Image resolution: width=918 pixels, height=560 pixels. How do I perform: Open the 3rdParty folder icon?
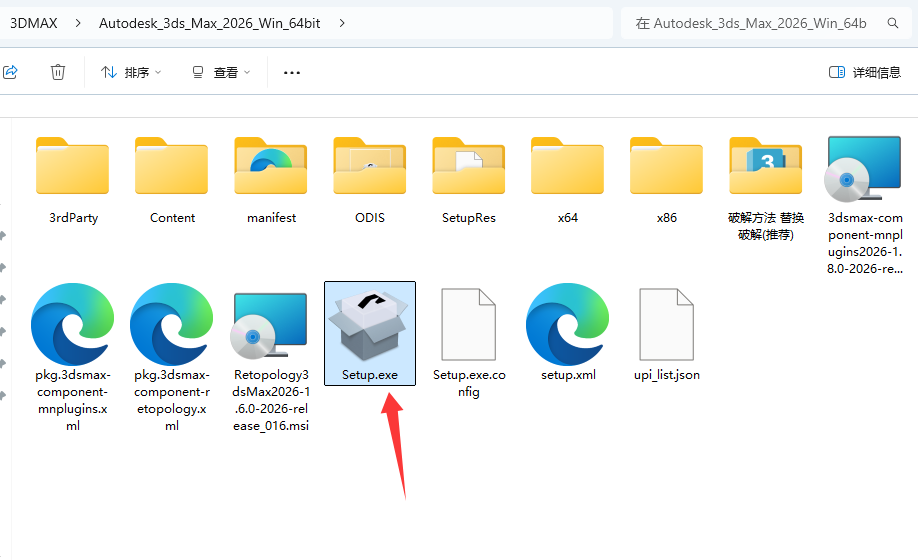[x=73, y=166]
